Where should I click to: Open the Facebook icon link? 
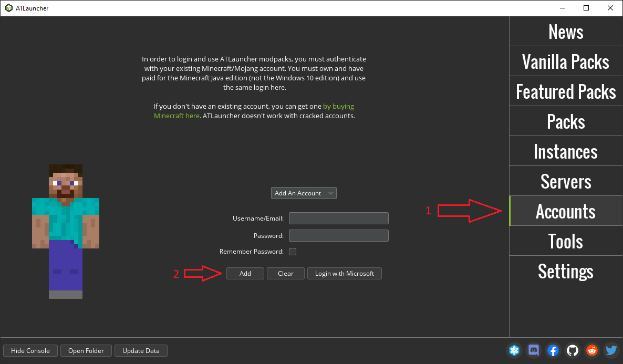click(x=553, y=350)
